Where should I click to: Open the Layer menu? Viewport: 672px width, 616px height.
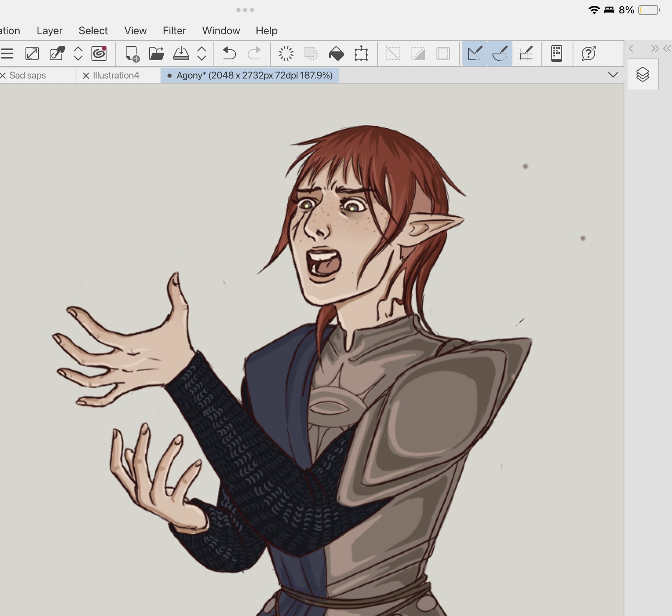(49, 31)
